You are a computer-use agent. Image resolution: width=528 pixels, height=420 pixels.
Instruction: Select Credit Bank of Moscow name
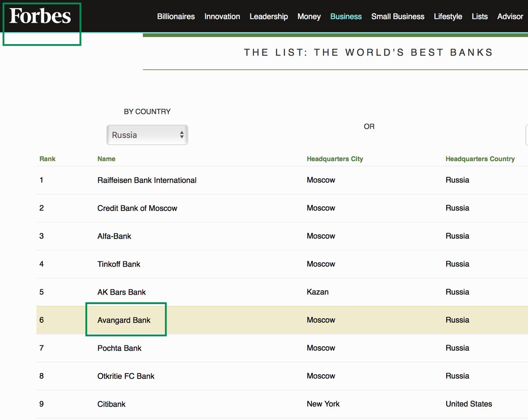pyautogui.click(x=137, y=208)
